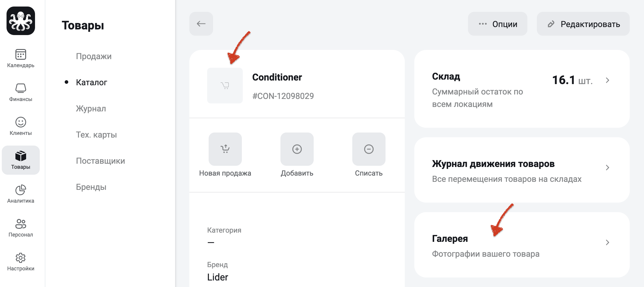The height and width of the screenshot is (287, 644).
Task: Open the Календарь section
Action: coord(21,59)
